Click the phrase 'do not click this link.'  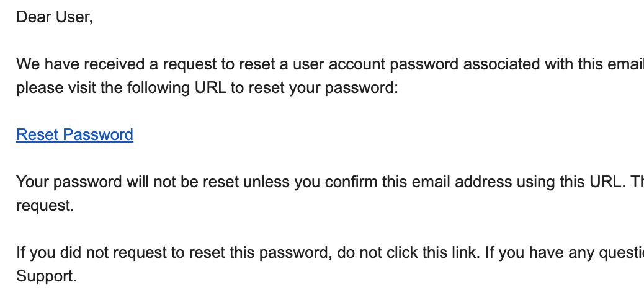coord(408,253)
